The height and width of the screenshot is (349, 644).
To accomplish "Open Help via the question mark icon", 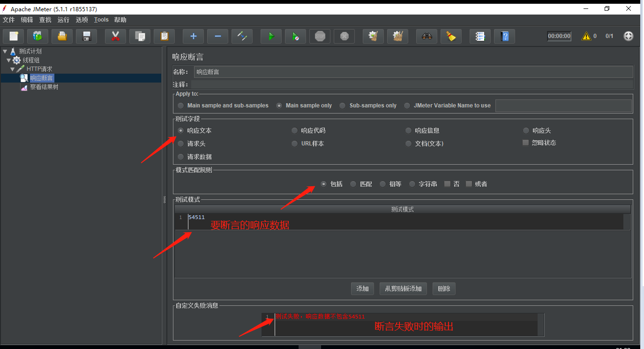I will tap(504, 36).
